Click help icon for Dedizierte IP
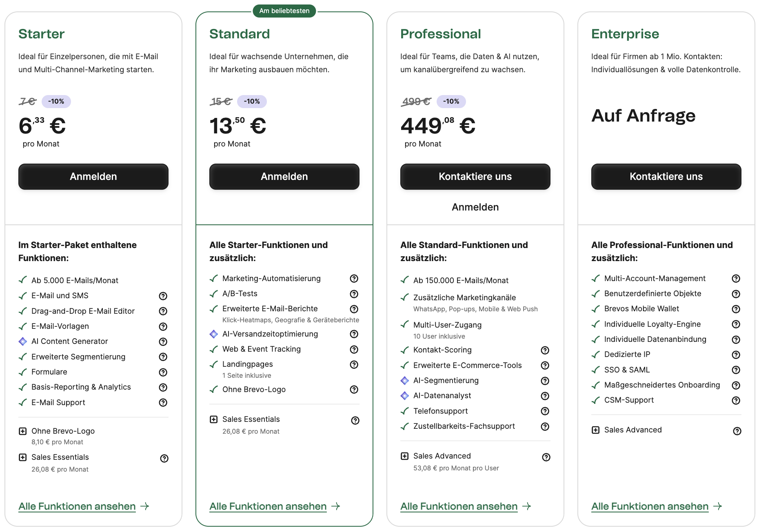This screenshot has width=759, height=532. coord(736,355)
